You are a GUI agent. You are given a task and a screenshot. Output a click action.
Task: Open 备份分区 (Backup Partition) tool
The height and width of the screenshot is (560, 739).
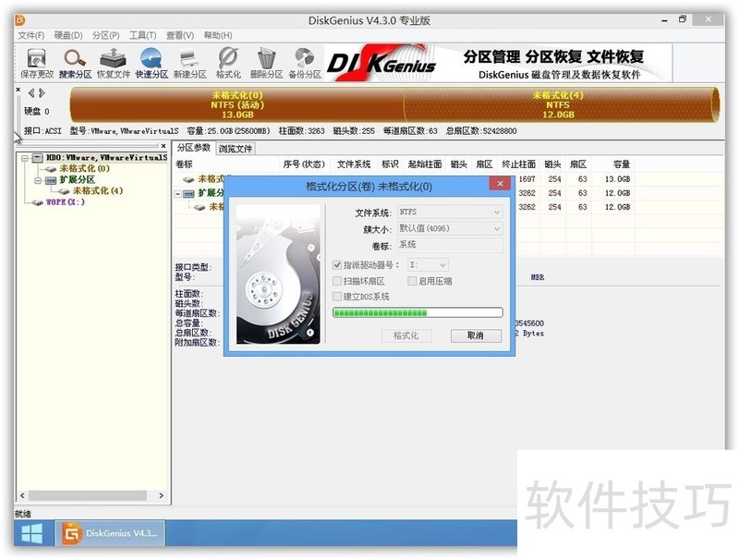(305, 63)
